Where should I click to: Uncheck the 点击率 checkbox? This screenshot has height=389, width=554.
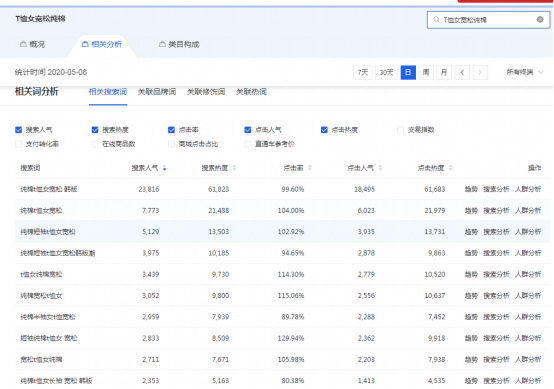coord(171,130)
